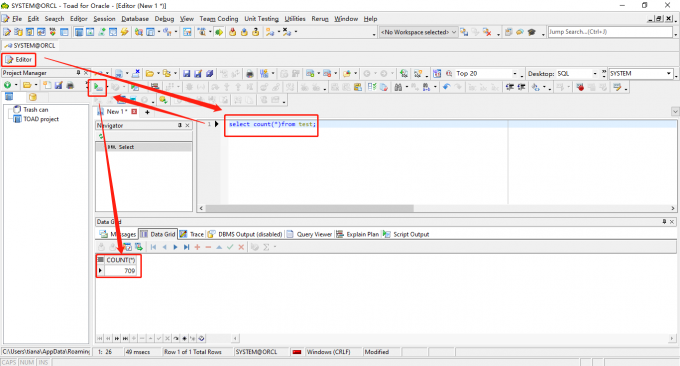Pin the Project Manager panel
The image size is (680, 366).
click(x=78, y=73)
